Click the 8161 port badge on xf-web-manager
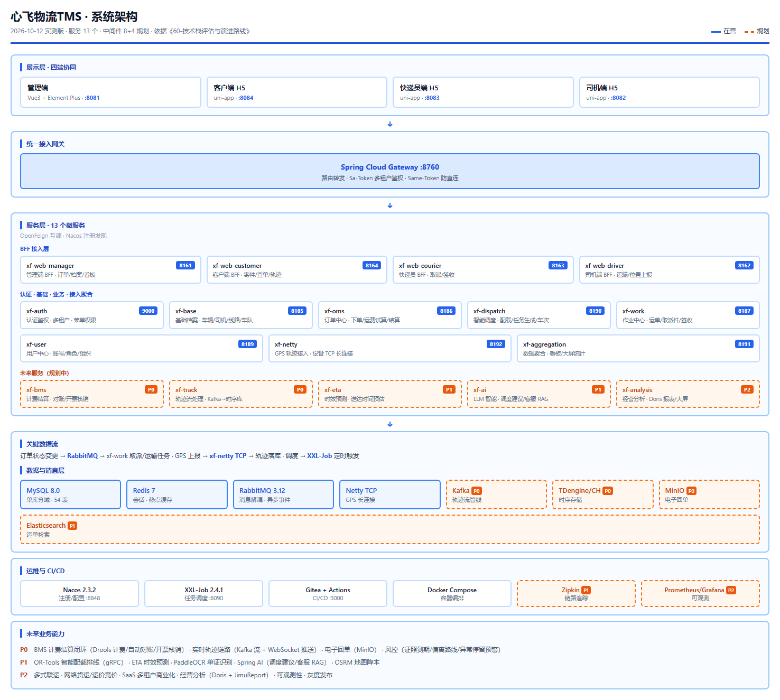780x700 pixels. coord(185,265)
